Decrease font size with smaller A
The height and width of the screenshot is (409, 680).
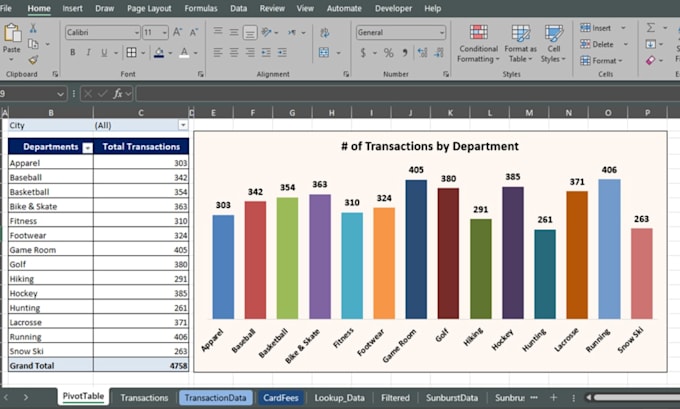[194, 32]
